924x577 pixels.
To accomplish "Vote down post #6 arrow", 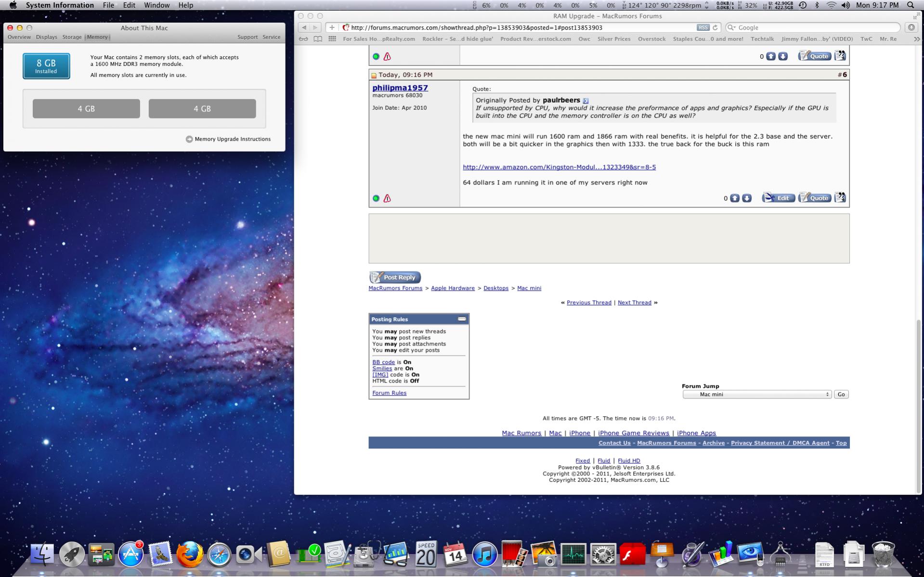I will (x=747, y=198).
